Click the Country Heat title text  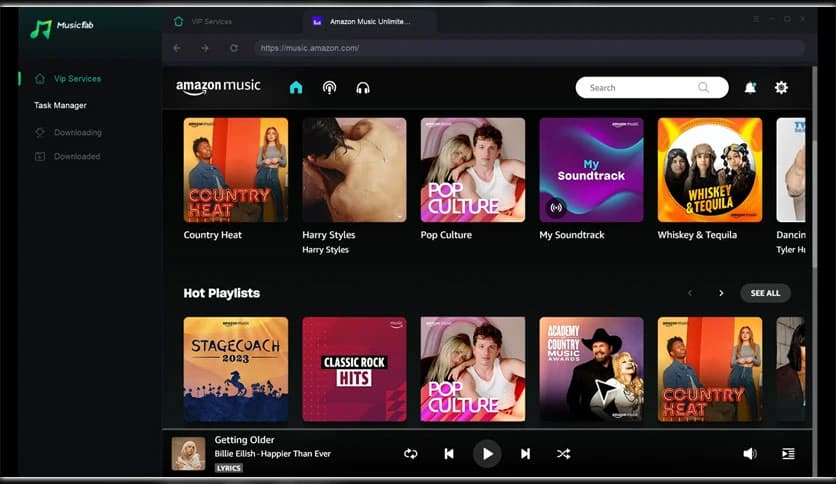(x=212, y=235)
